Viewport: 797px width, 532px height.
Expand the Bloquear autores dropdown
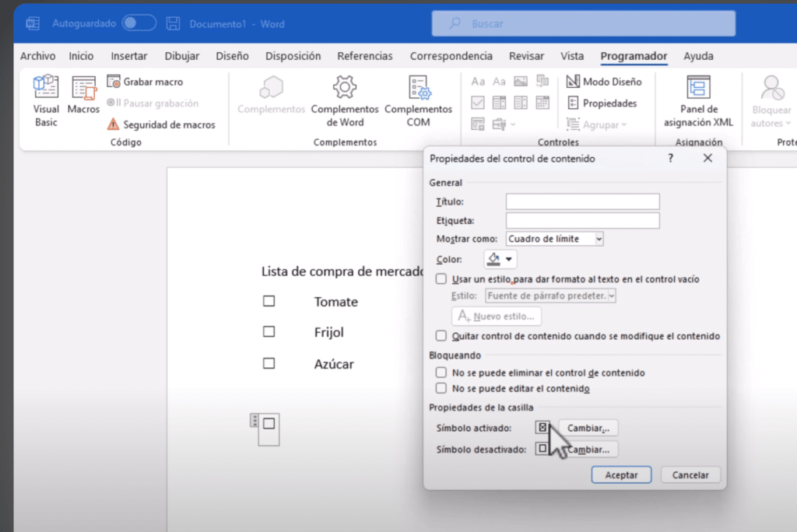[771, 115]
